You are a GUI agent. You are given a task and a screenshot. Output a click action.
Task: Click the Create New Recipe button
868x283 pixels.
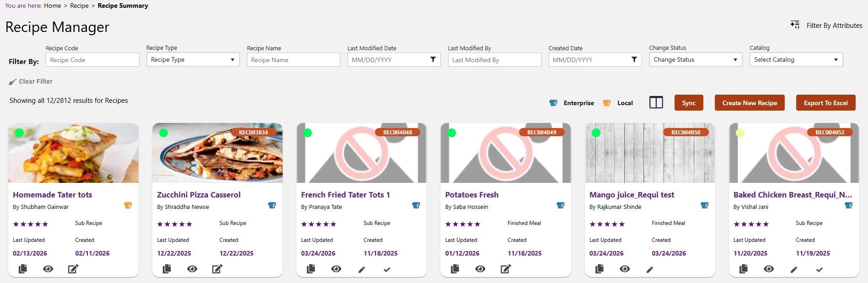pyautogui.click(x=750, y=103)
